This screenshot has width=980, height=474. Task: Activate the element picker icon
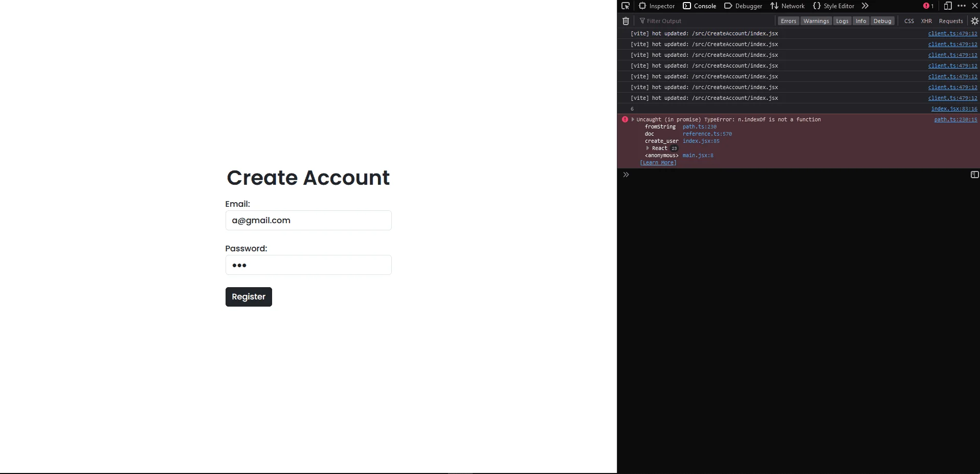[x=626, y=6]
